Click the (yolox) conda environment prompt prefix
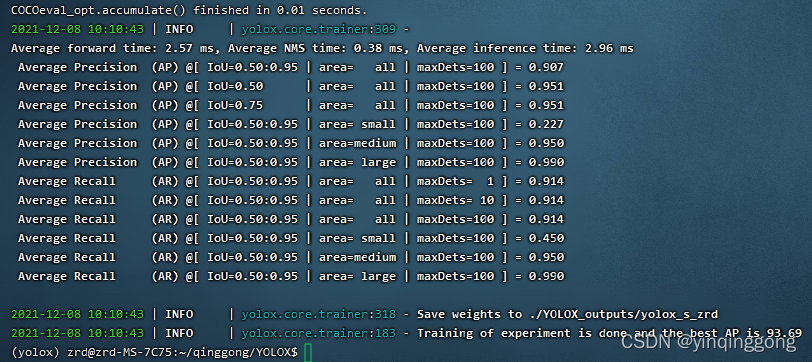The width and height of the screenshot is (812, 362). [35, 352]
